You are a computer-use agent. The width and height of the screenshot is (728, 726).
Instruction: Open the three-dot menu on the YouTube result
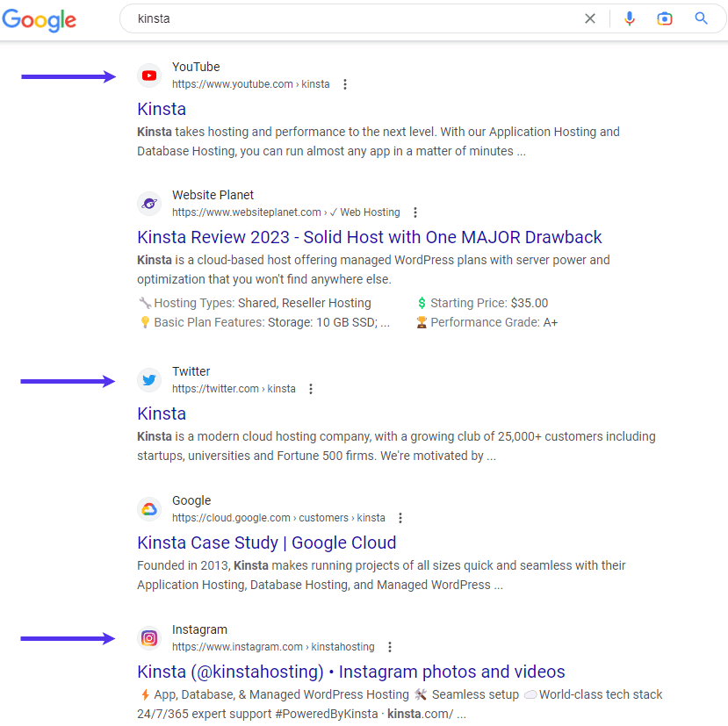tap(345, 83)
